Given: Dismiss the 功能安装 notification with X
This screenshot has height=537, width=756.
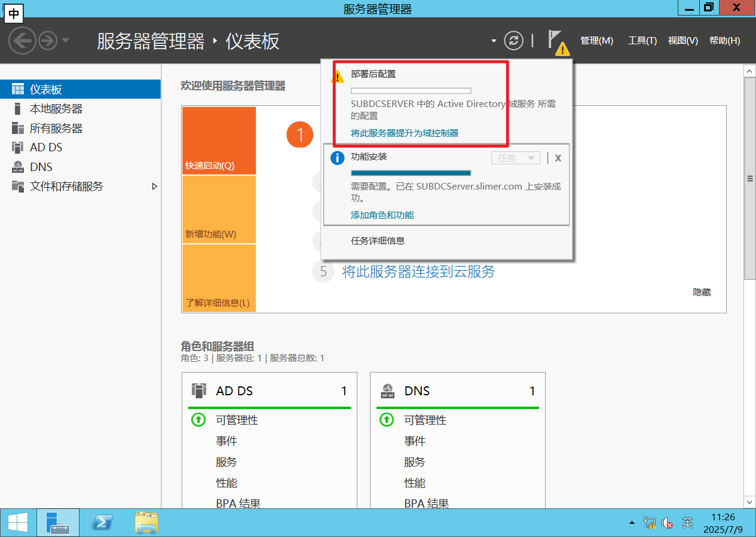Looking at the screenshot, I should [558, 158].
